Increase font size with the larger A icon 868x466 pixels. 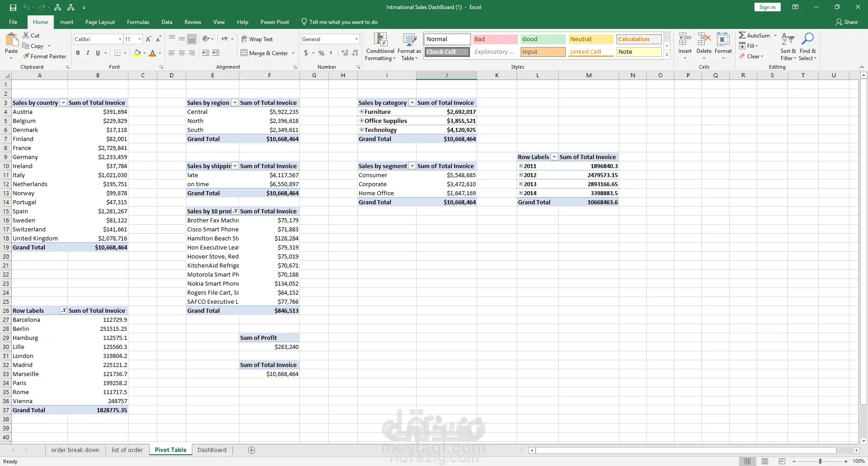click(x=148, y=39)
